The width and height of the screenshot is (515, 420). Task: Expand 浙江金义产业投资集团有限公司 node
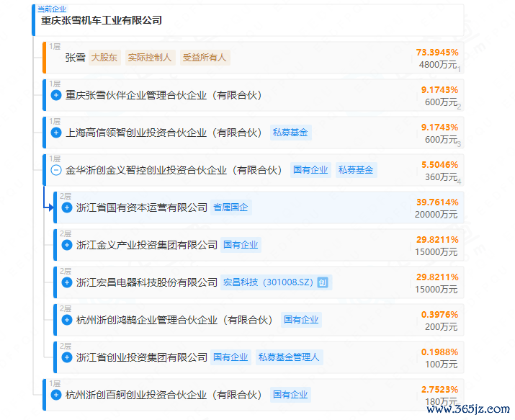67,245
